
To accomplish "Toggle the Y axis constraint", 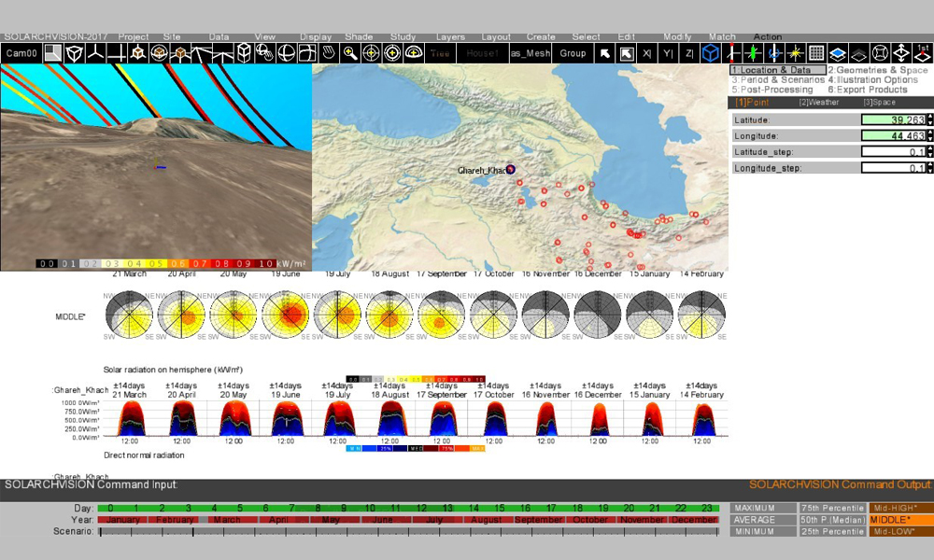I will (x=669, y=53).
